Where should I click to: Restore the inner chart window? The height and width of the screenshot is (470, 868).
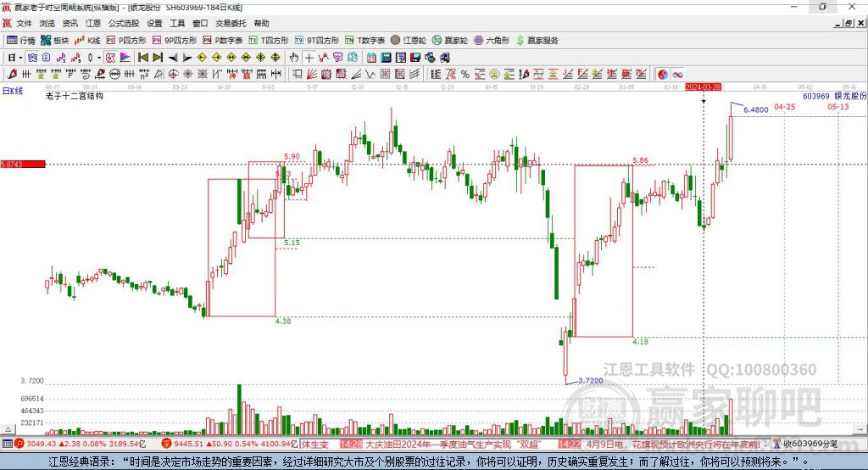coord(849,23)
